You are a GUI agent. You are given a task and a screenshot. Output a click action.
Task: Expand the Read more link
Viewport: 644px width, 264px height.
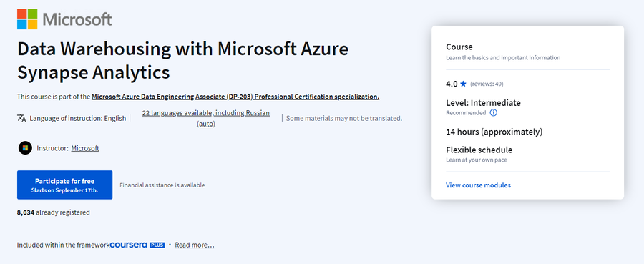point(194,245)
